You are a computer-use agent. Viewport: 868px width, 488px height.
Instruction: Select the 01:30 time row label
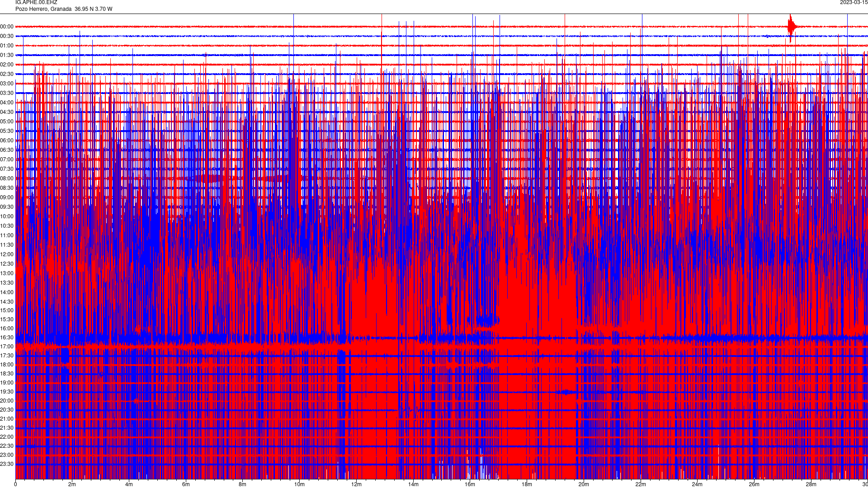tap(7, 55)
